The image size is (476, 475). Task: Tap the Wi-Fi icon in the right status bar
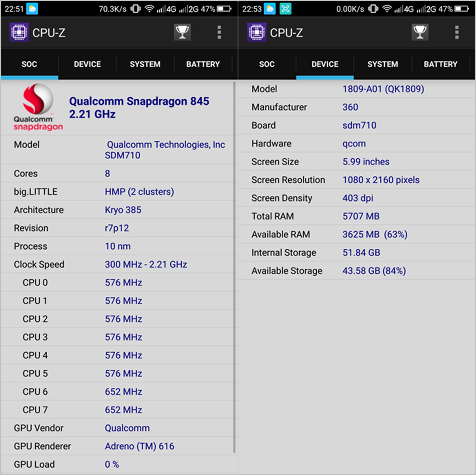387,9
